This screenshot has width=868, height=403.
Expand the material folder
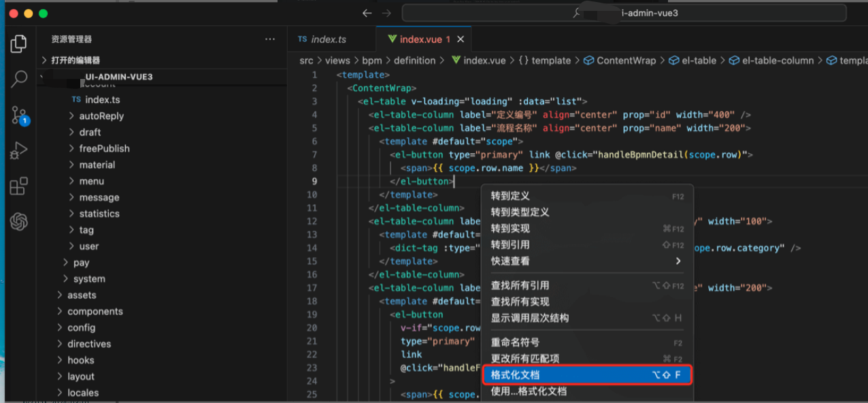97,165
